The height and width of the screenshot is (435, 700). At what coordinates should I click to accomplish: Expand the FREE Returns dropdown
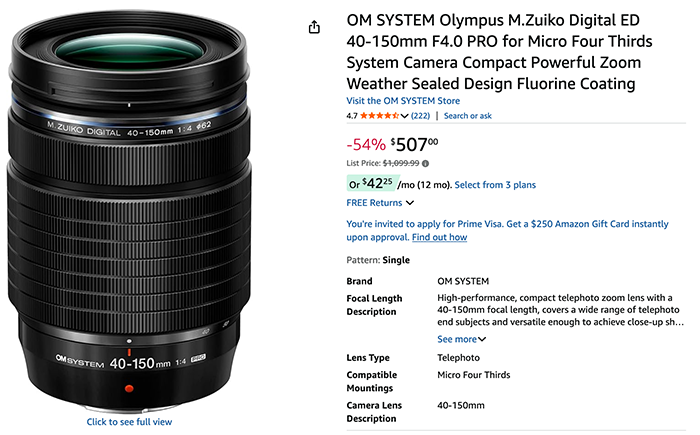coord(380,203)
